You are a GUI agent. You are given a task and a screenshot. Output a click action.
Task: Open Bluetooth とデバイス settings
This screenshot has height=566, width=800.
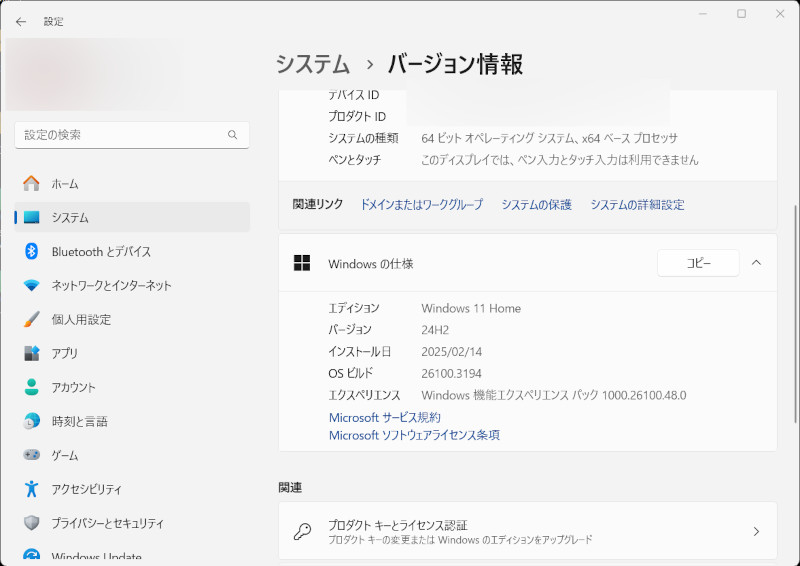(101, 252)
